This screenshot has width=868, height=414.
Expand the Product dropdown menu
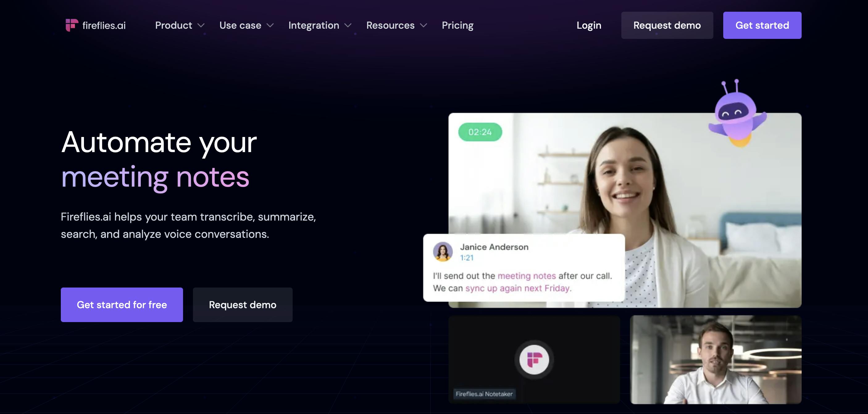tap(179, 25)
